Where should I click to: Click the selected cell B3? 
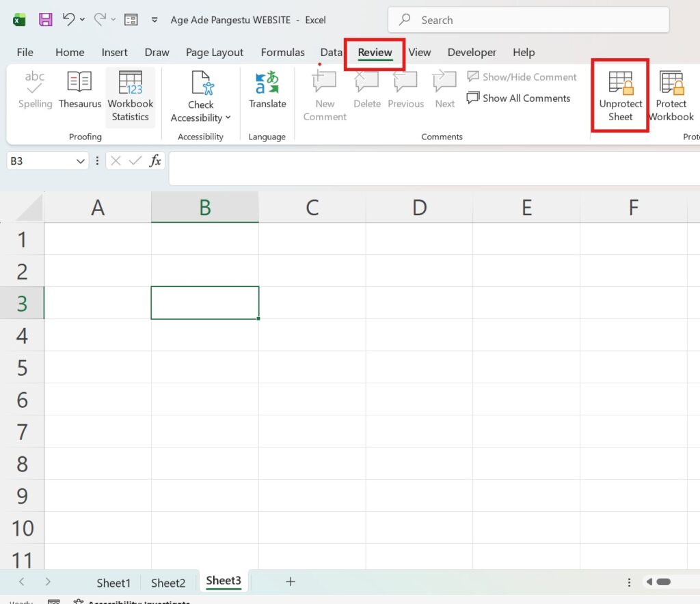point(205,303)
